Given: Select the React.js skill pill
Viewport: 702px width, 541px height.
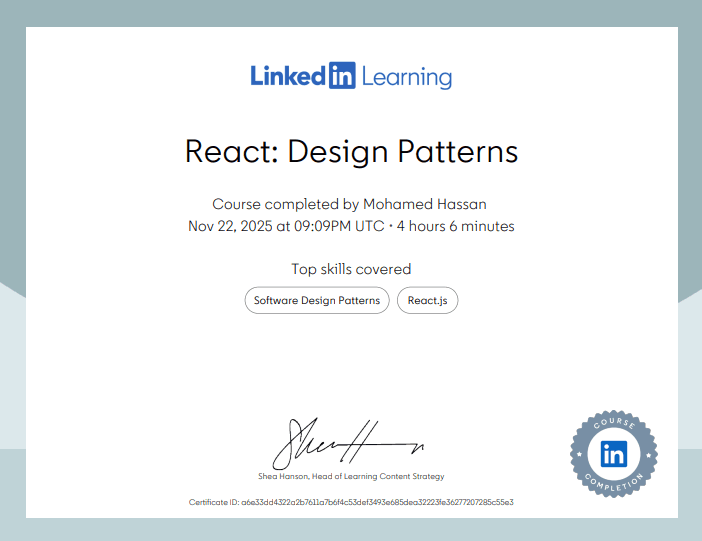Looking at the screenshot, I should point(428,301).
